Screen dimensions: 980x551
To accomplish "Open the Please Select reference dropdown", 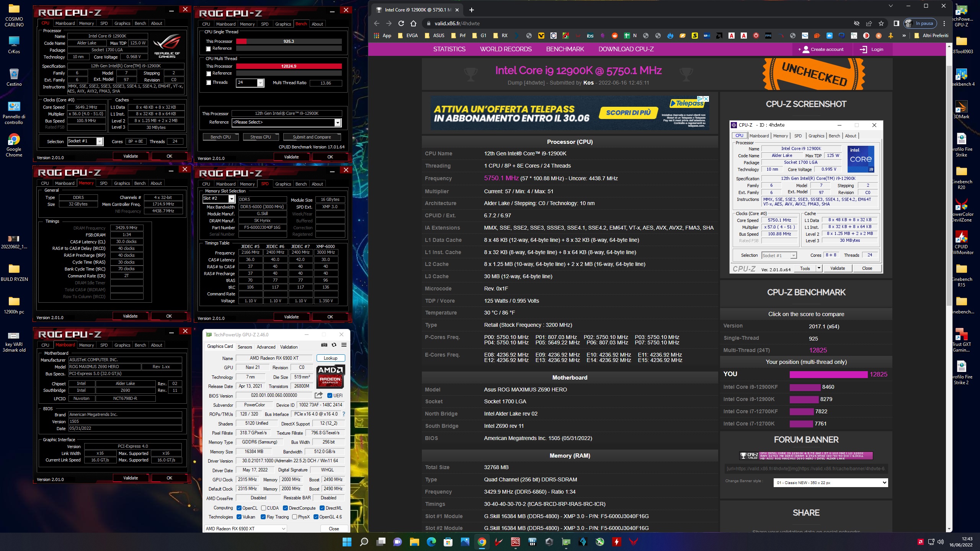I will (x=338, y=122).
